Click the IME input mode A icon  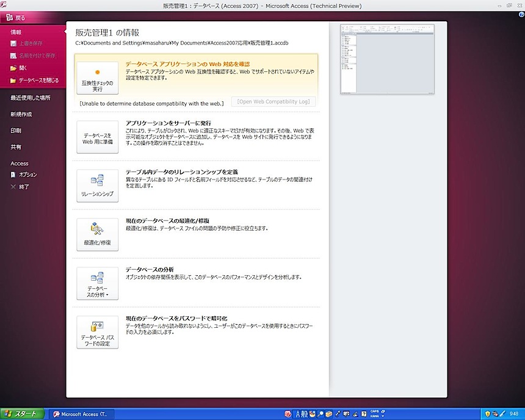(297, 414)
